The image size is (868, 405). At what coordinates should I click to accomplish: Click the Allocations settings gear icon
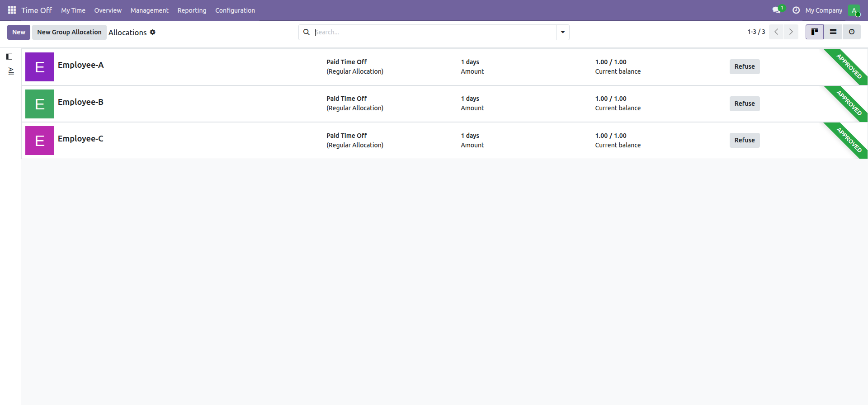tap(153, 32)
